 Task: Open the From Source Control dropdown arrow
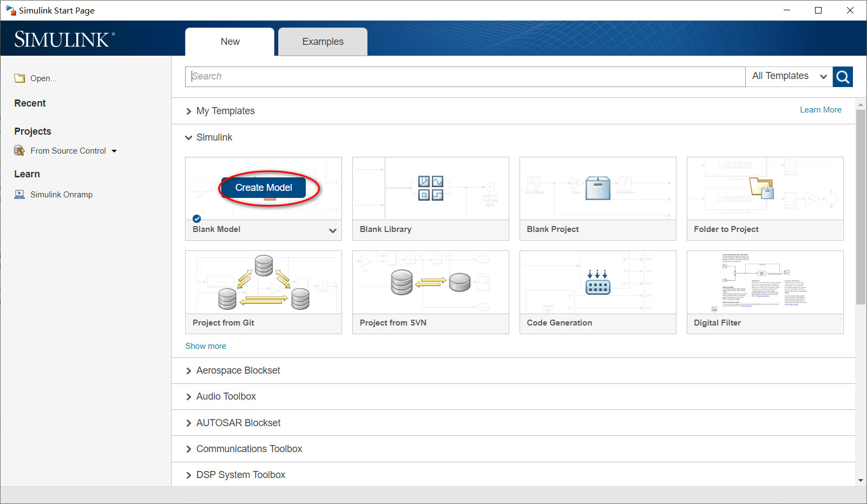[114, 151]
